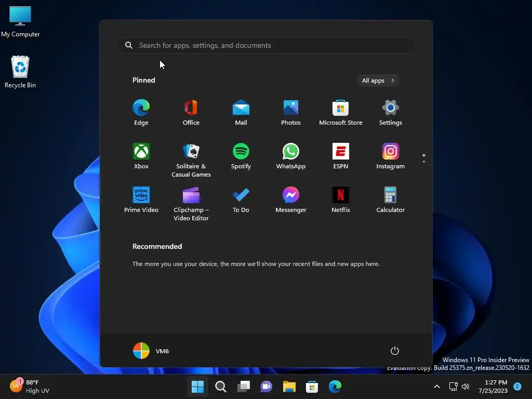Open Edge from the taskbar

[335, 387]
